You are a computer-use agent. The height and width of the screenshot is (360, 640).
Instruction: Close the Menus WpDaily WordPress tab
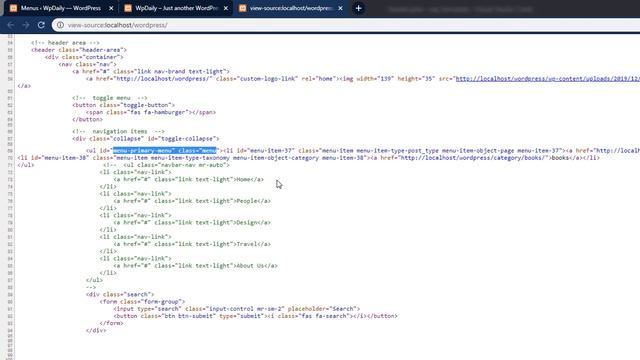111,8
